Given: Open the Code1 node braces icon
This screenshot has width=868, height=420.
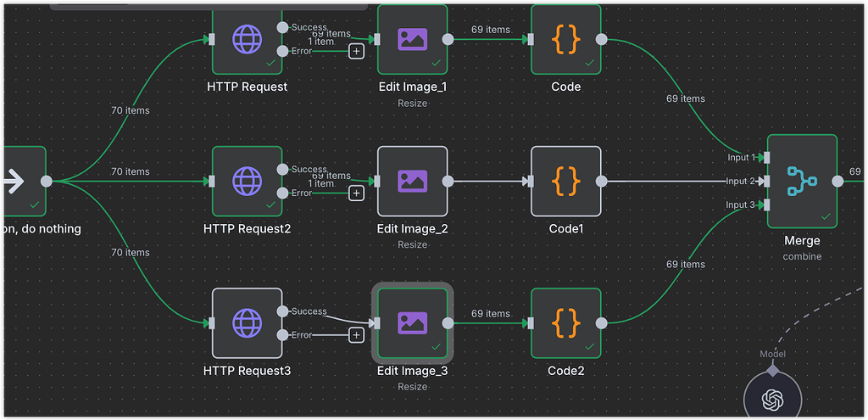Looking at the screenshot, I should (x=566, y=182).
